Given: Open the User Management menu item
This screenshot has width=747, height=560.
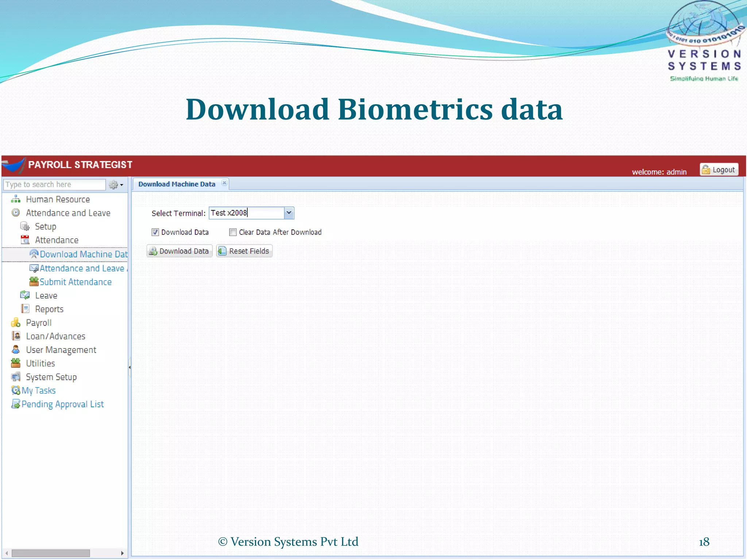Looking at the screenshot, I should (x=61, y=350).
